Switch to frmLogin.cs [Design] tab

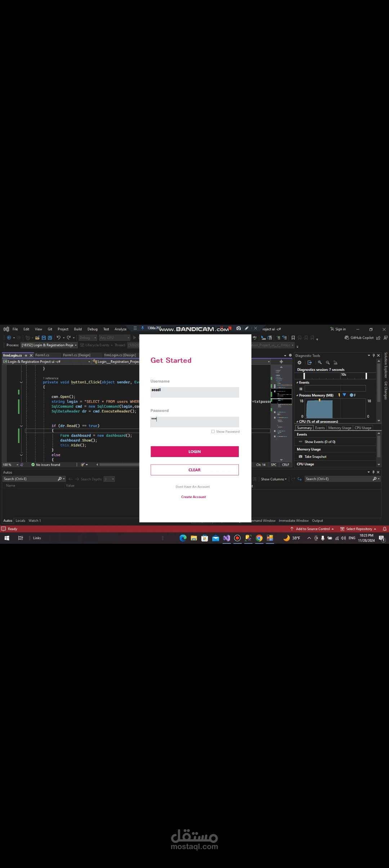[x=120, y=355]
